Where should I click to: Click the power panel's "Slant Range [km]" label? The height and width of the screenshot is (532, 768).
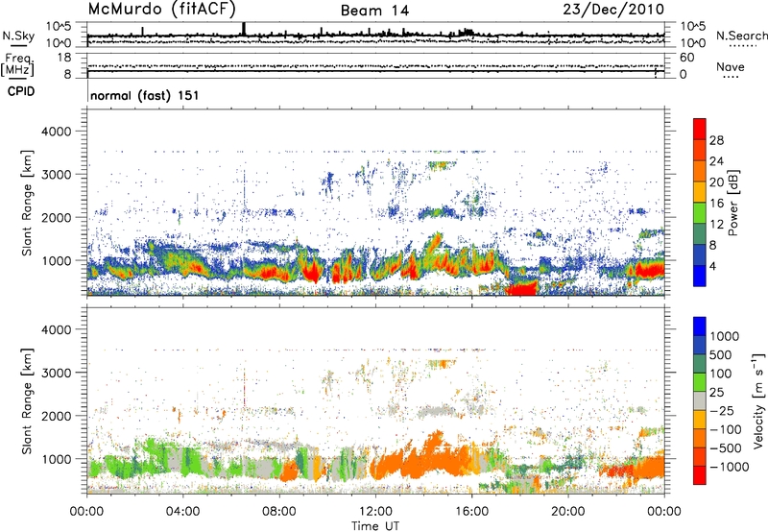click(x=27, y=203)
